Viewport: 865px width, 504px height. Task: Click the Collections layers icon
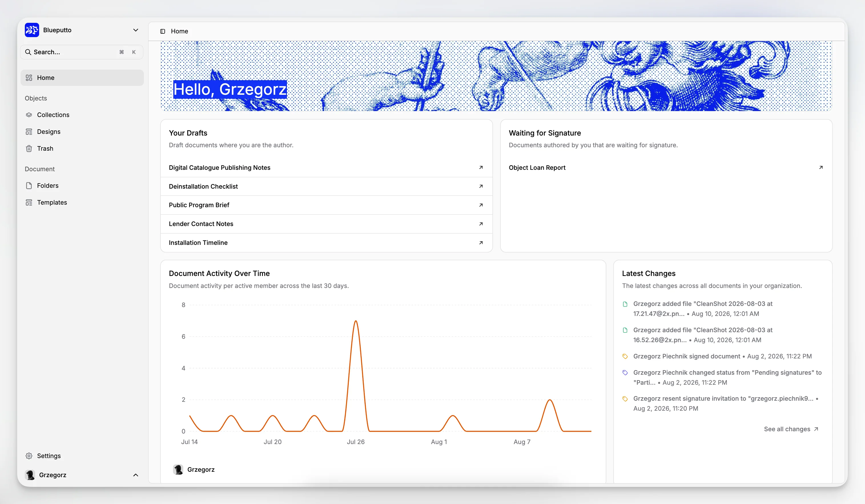click(x=29, y=115)
